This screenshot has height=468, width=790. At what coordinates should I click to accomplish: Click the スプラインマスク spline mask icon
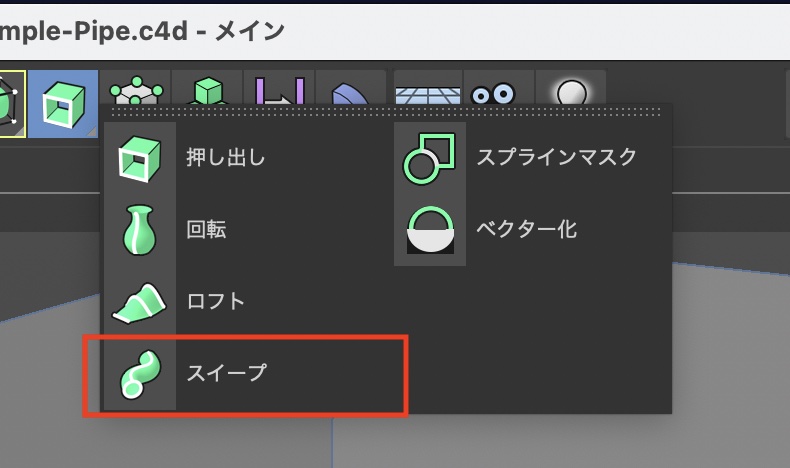429,157
